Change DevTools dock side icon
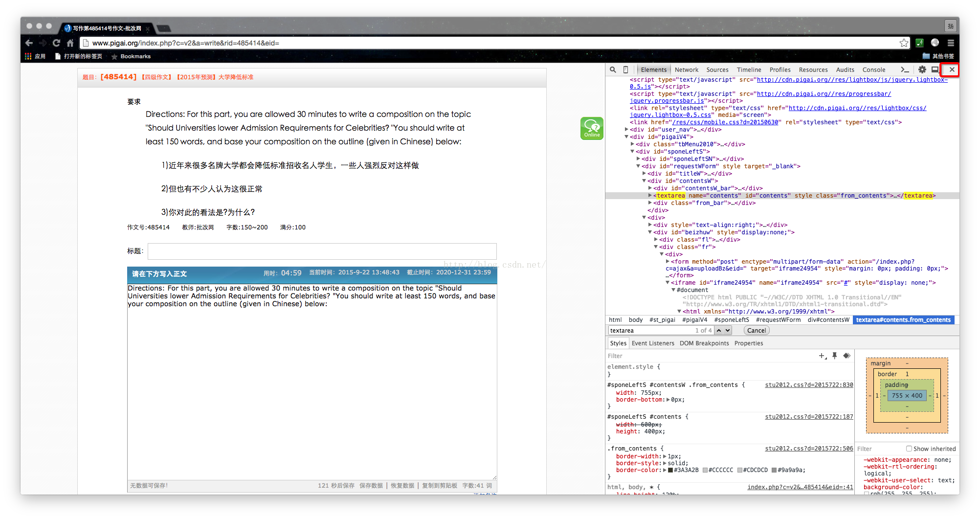The width and height of the screenshot is (980, 519). pyautogui.click(x=935, y=70)
